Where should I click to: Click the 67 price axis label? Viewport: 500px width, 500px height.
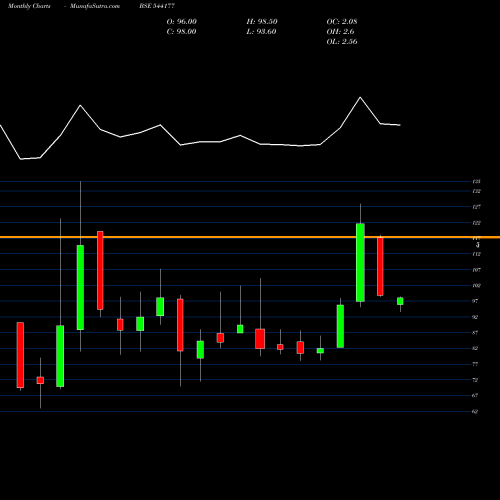point(475,396)
